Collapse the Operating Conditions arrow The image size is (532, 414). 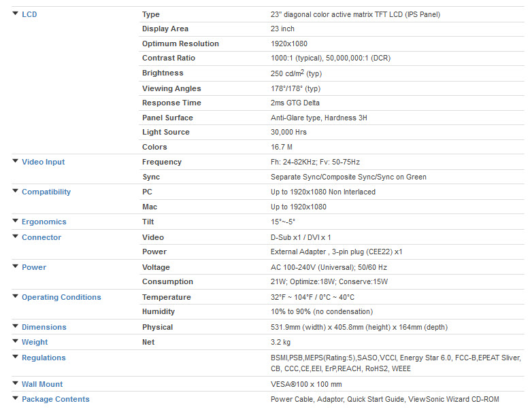pos(15,297)
